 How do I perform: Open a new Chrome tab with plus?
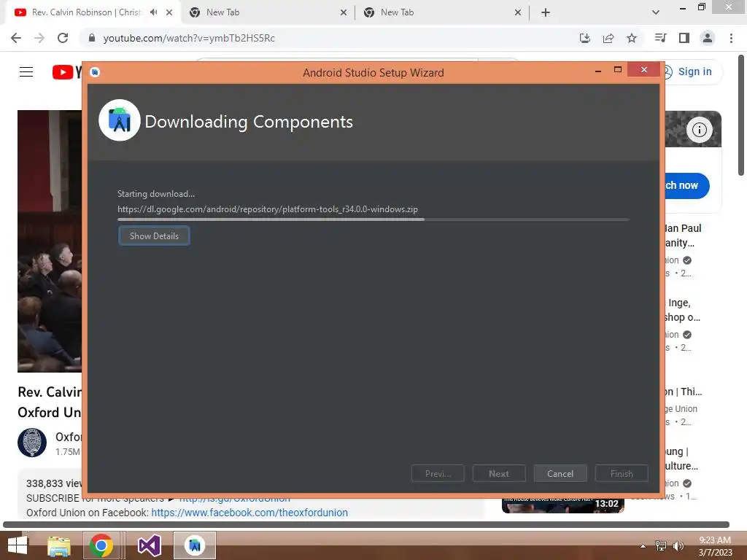[x=546, y=12]
